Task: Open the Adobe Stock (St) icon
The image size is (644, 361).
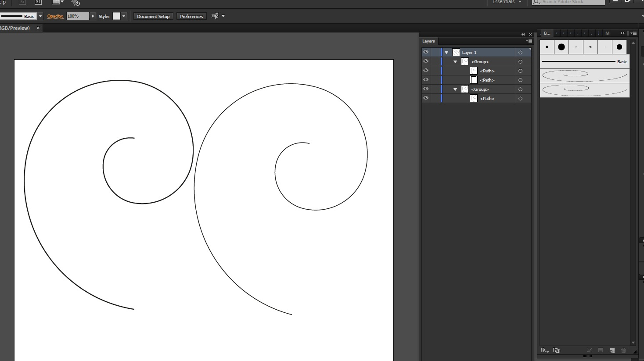Action: coord(38,2)
